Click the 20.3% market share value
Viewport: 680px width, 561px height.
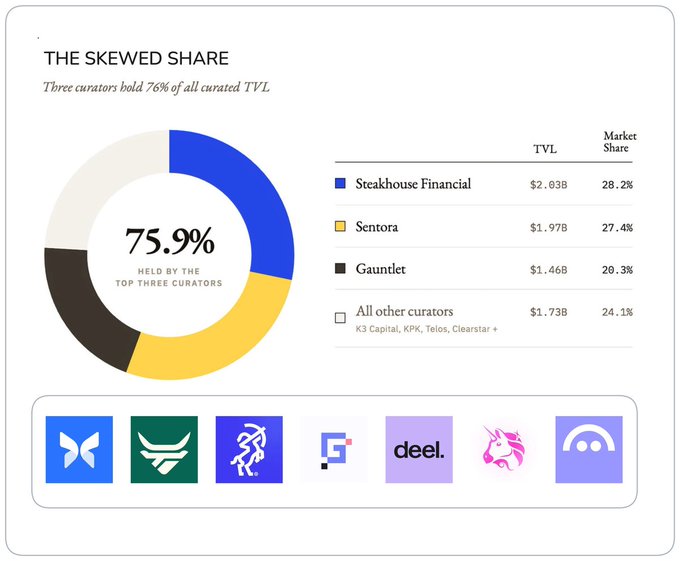(617, 270)
